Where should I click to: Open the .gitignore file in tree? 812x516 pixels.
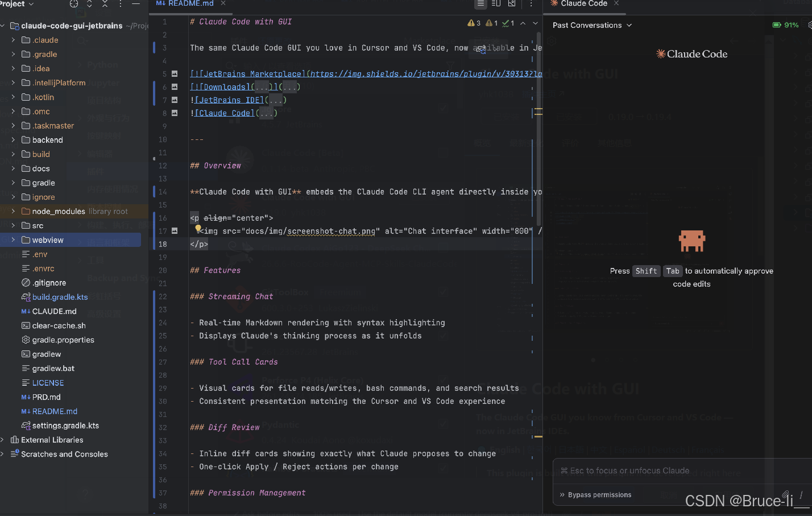tap(49, 283)
